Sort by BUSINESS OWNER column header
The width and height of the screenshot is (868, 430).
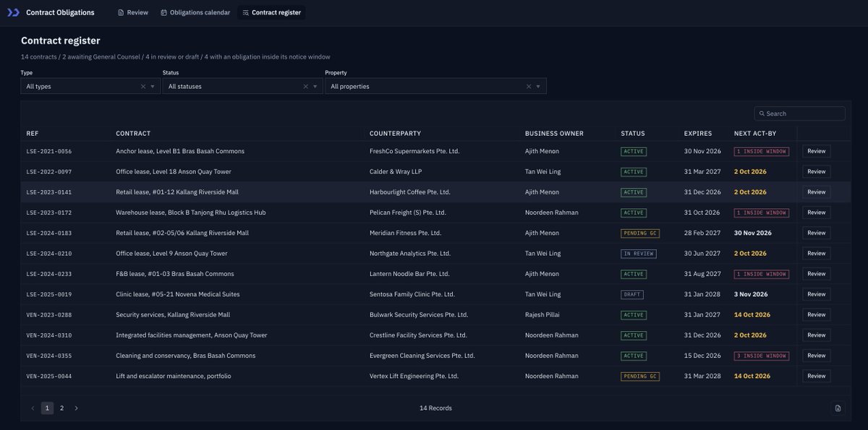(x=554, y=134)
